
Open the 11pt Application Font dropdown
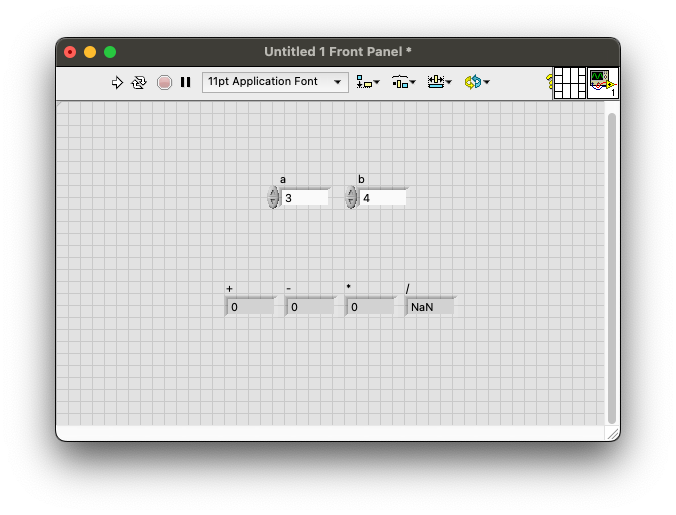click(275, 82)
